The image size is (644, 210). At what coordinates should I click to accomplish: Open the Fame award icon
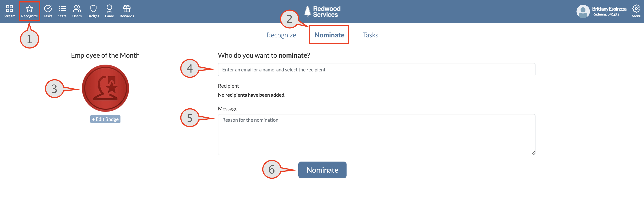point(109,9)
